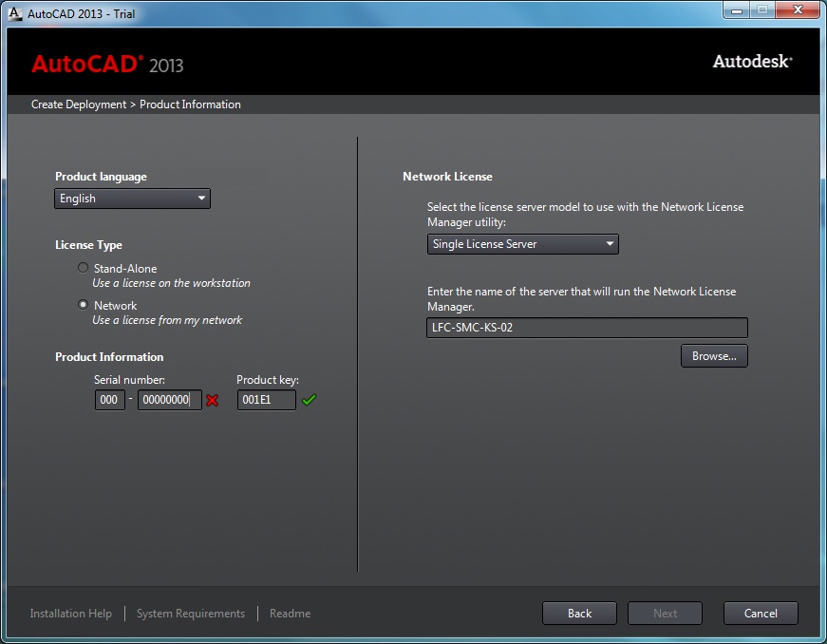The height and width of the screenshot is (644, 827).
Task: Click the Product key field
Action: pos(267,399)
